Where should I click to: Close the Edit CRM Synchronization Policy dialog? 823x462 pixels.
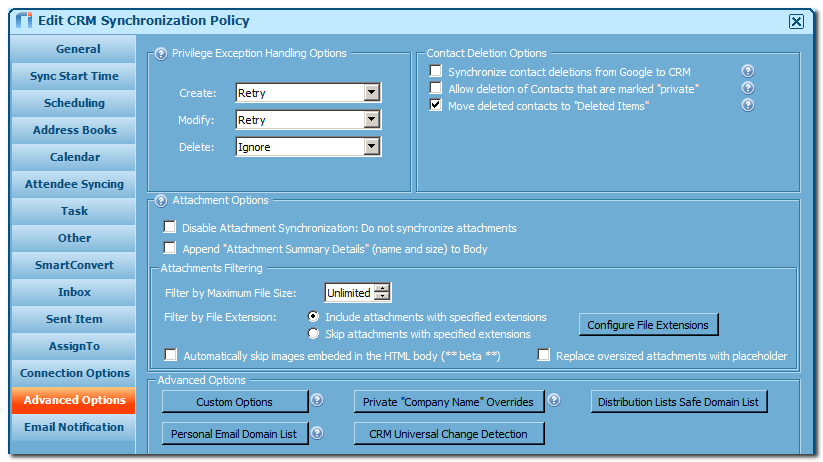[796, 21]
